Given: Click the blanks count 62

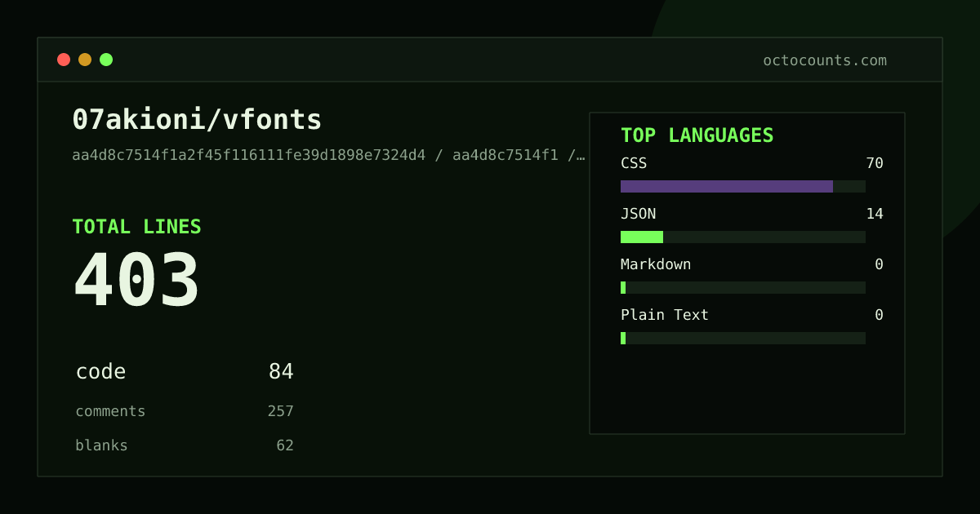Looking at the screenshot, I should (x=285, y=445).
